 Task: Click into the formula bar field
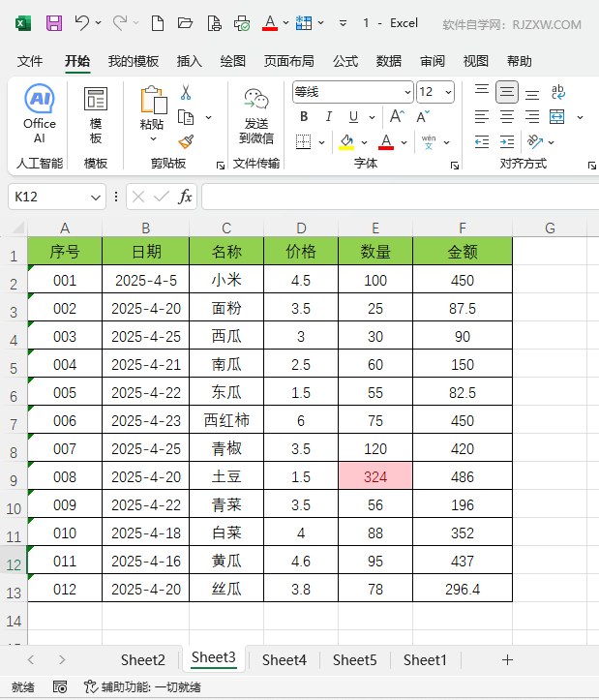tap(400, 197)
